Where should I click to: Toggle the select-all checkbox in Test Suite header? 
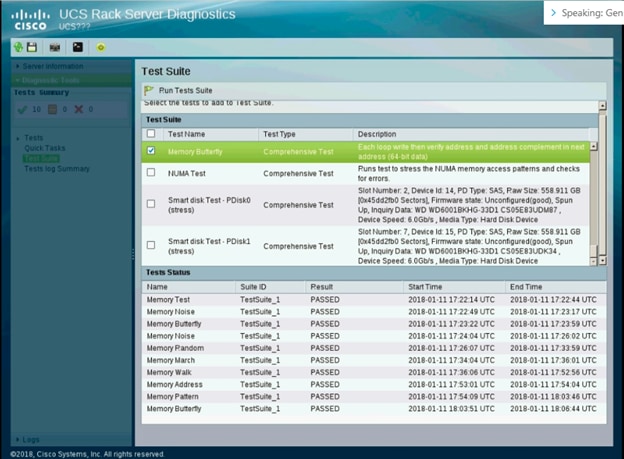(151, 133)
